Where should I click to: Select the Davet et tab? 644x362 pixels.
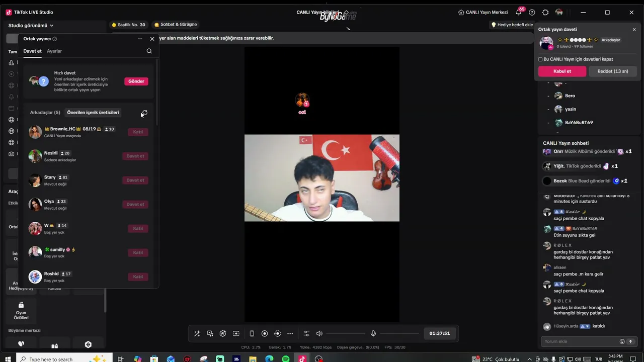click(x=32, y=51)
